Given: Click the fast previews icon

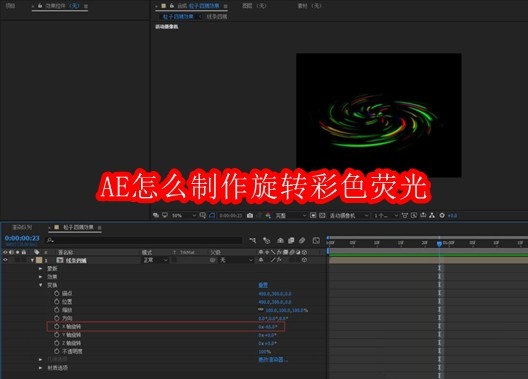Looking at the screenshot, I should (x=414, y=215).
